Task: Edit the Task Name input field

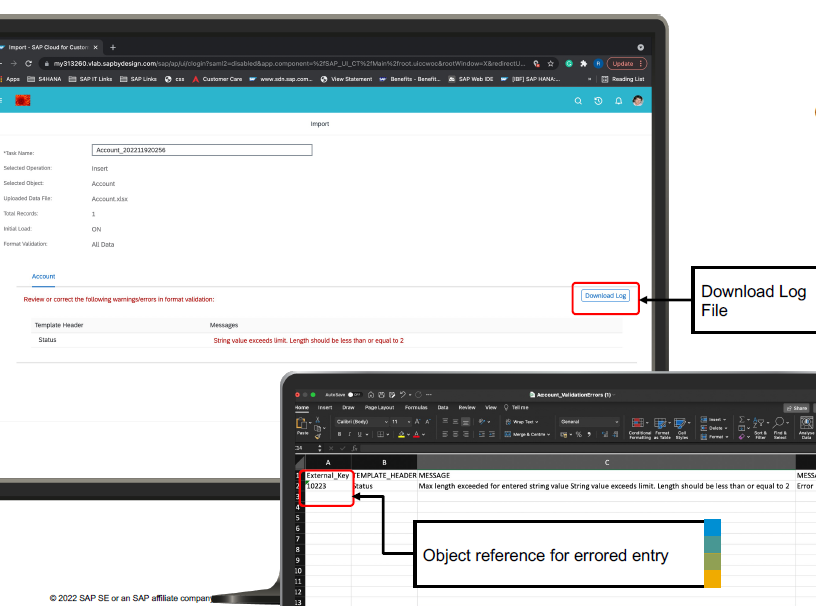Action: pos(202,150)
